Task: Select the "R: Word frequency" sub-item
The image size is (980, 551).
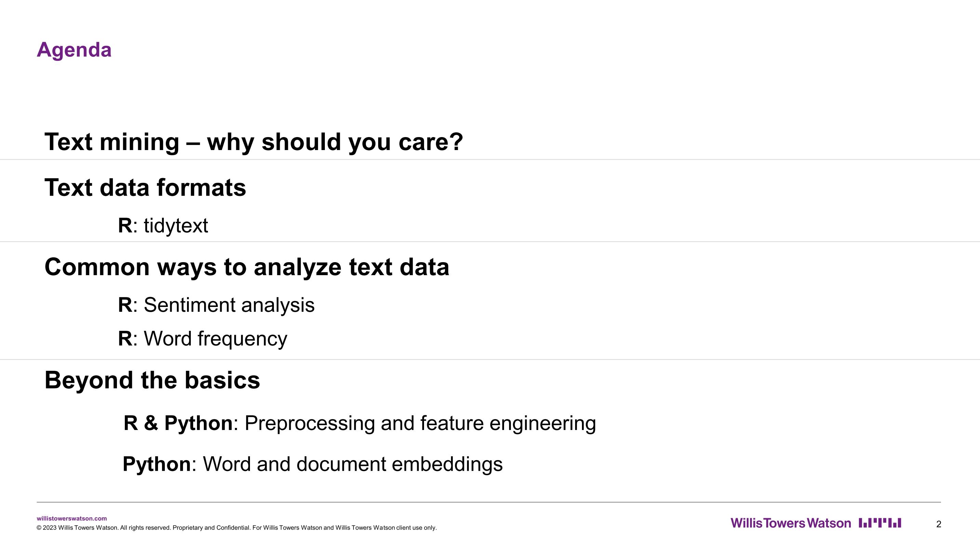Action: point(202,338)
